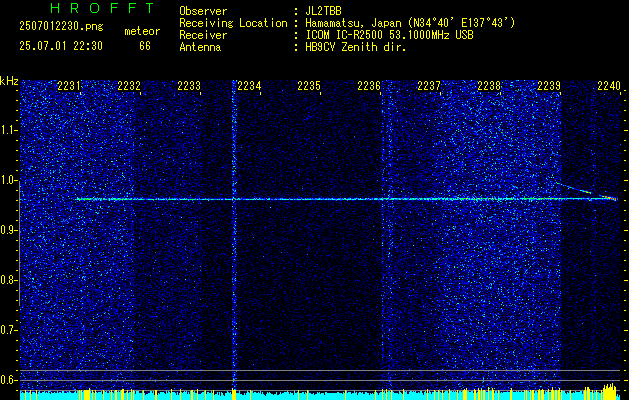Click the 0.9 kHz axis label
The width and height of the screenshot is (629, 400).
8,230
